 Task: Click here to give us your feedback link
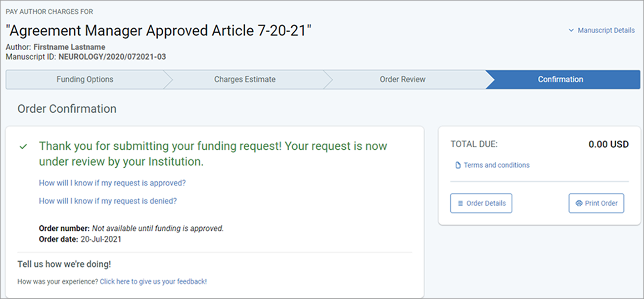click(x=153, y=282)
